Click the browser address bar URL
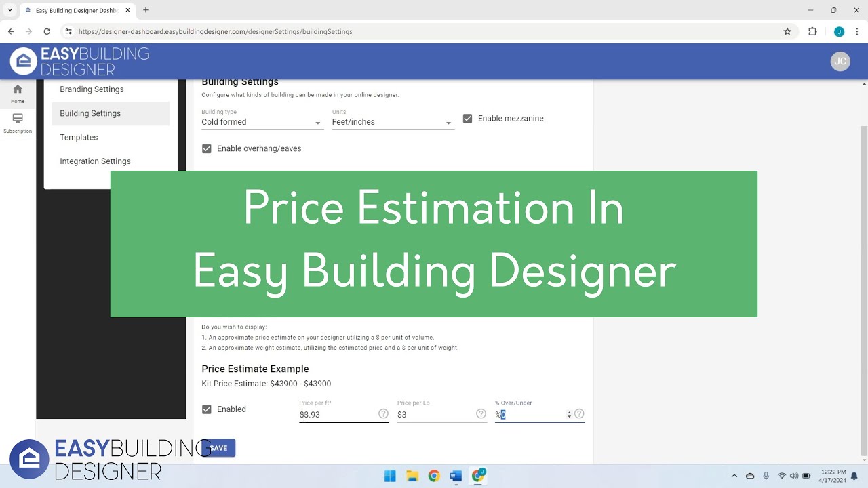Image resolution: width=868 pixels, height=488 pixels. pyautogui.click(x=216, y=31)
